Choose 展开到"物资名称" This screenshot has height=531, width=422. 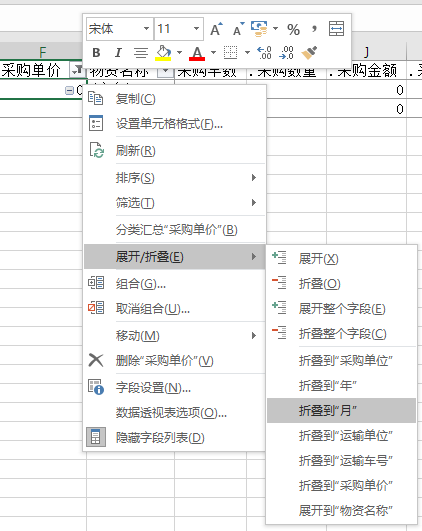tap(341, 510)
